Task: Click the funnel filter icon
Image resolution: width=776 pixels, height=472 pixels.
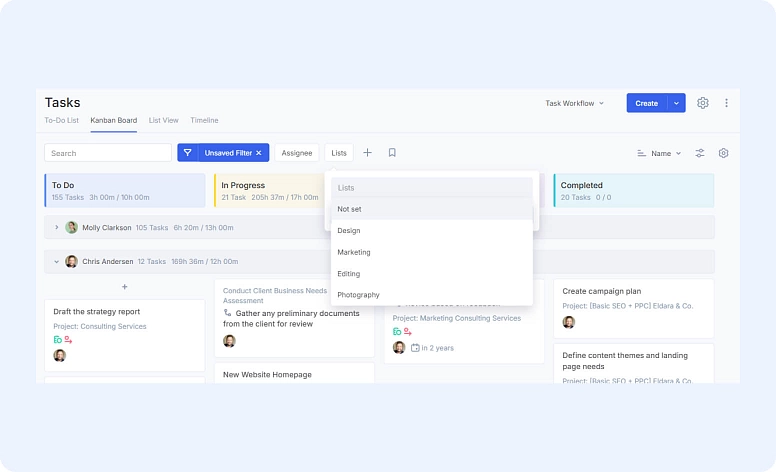Action: 187,153
